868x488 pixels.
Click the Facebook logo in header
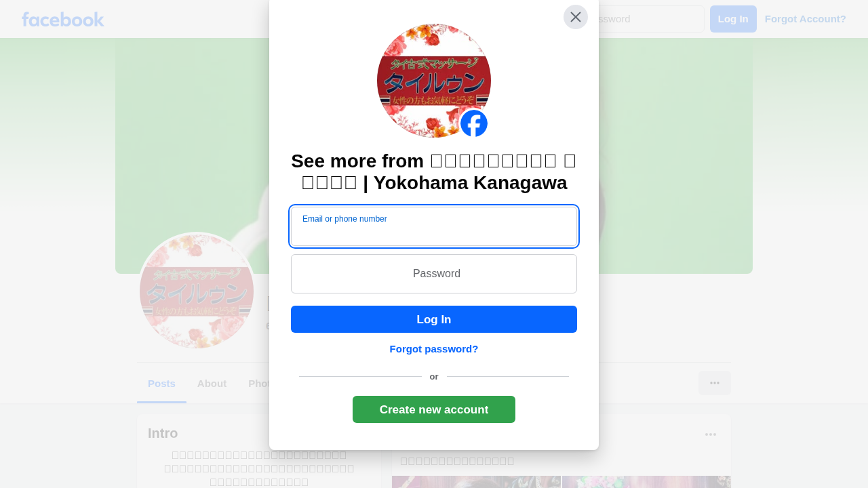pos(63,19)
